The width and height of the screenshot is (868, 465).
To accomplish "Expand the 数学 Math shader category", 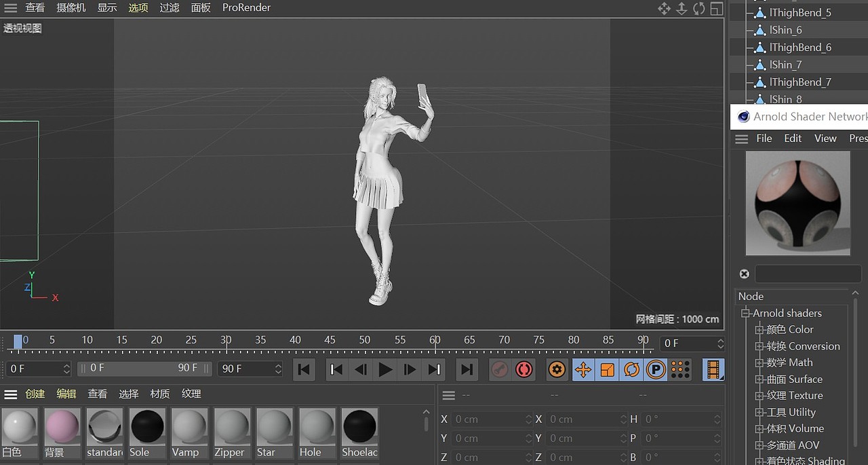I will click(759, 363).
